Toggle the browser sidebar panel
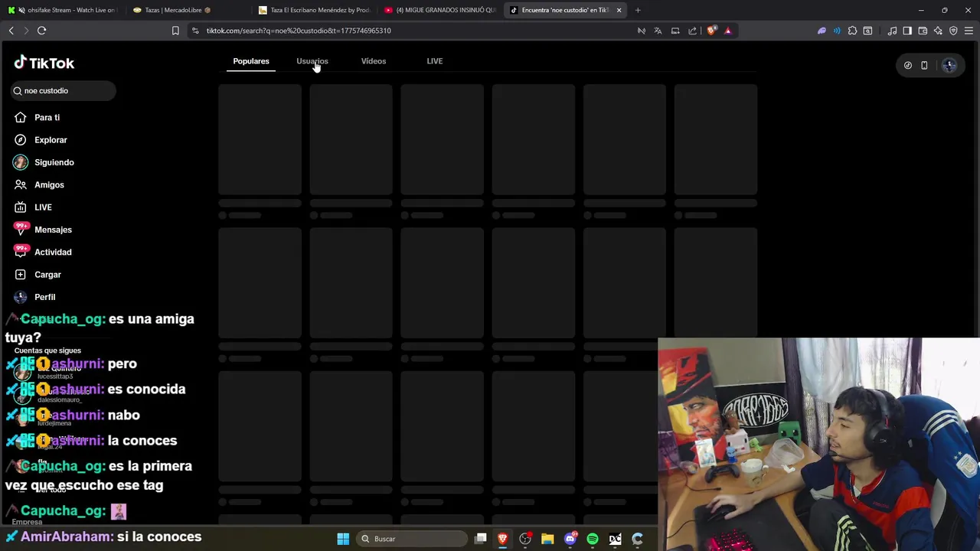Screen dimensions: 980x551 pyautogui.click(x=907, y=31)
